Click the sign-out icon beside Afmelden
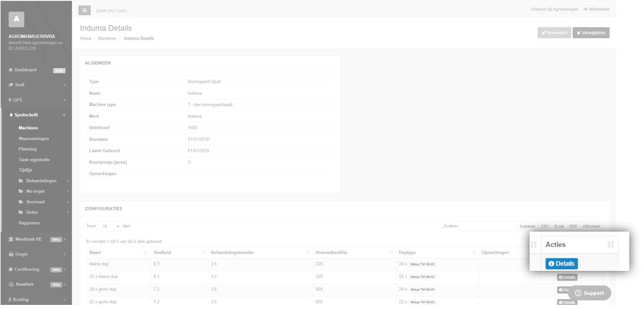The height and width of the screenshot is (309, 644). [585, 9]
